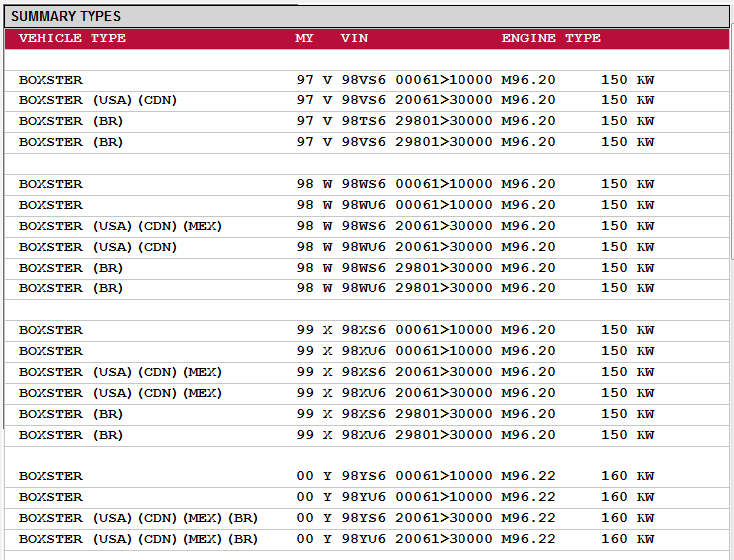The image size is (734, 560).
Task: Select row with VIN 98XS6 29801>30000
Action: coord(367,415)
